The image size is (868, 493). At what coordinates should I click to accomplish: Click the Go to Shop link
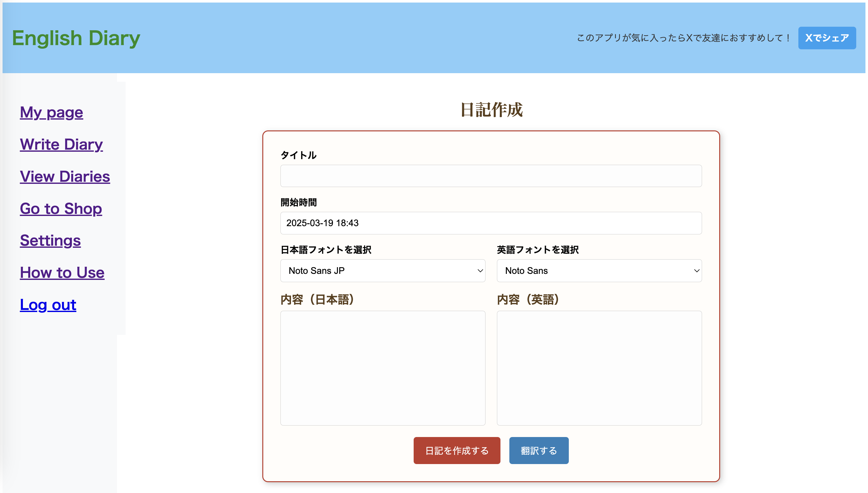[61, 209]
